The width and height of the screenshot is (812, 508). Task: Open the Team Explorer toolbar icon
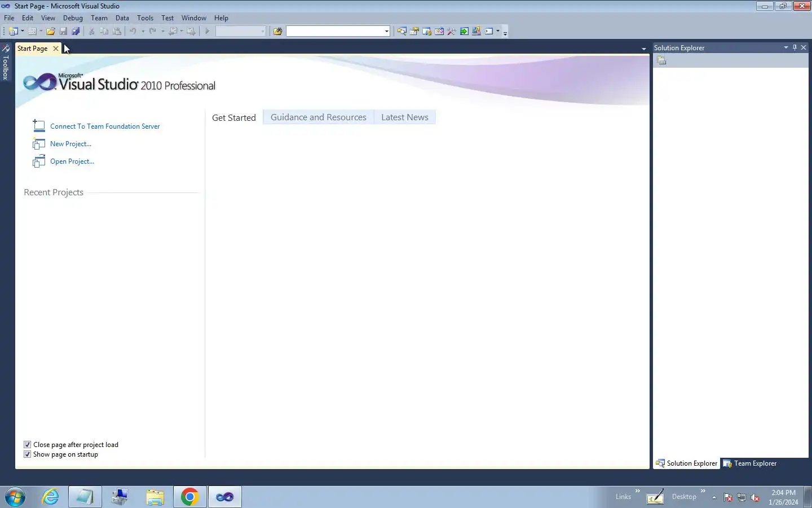click(x=427, y=32)
